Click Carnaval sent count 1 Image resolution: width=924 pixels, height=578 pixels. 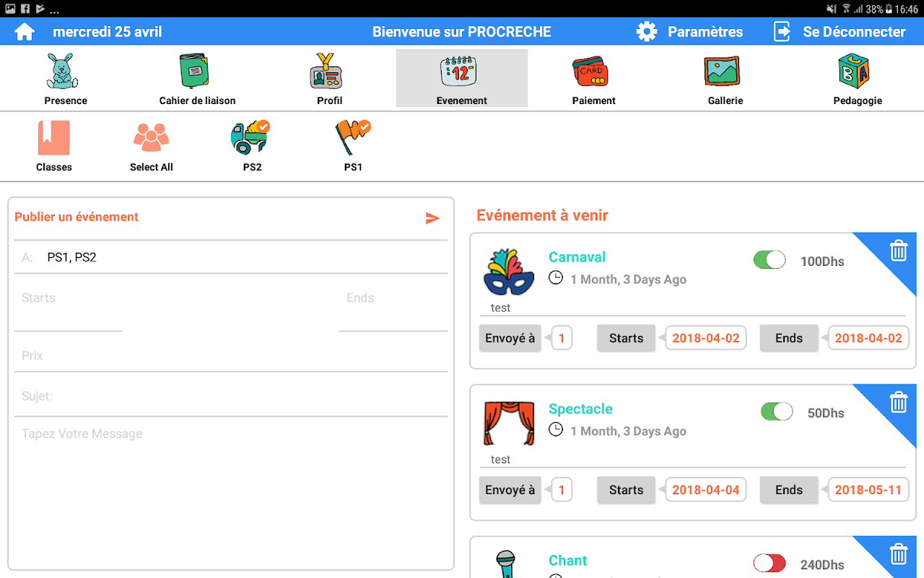click(562, 338)
